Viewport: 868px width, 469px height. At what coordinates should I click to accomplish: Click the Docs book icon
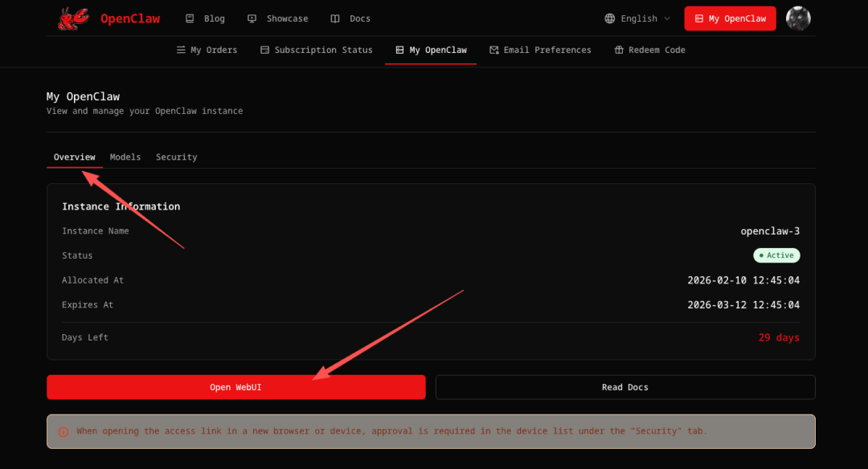[x=335, y=18]
